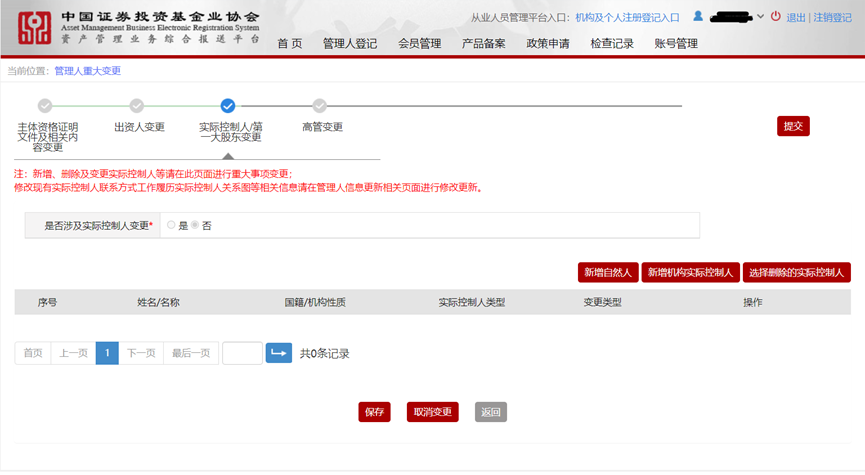Go to pagination 首页
Viewport: 865px width, 475px height.
coord(33,353)
